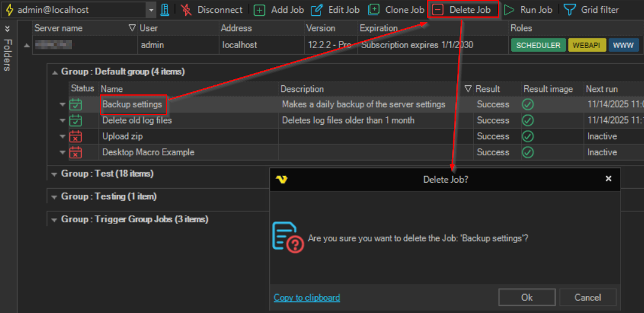Open Edit Job from the toolbar
The image size is (644, 313).
[335, 10]
